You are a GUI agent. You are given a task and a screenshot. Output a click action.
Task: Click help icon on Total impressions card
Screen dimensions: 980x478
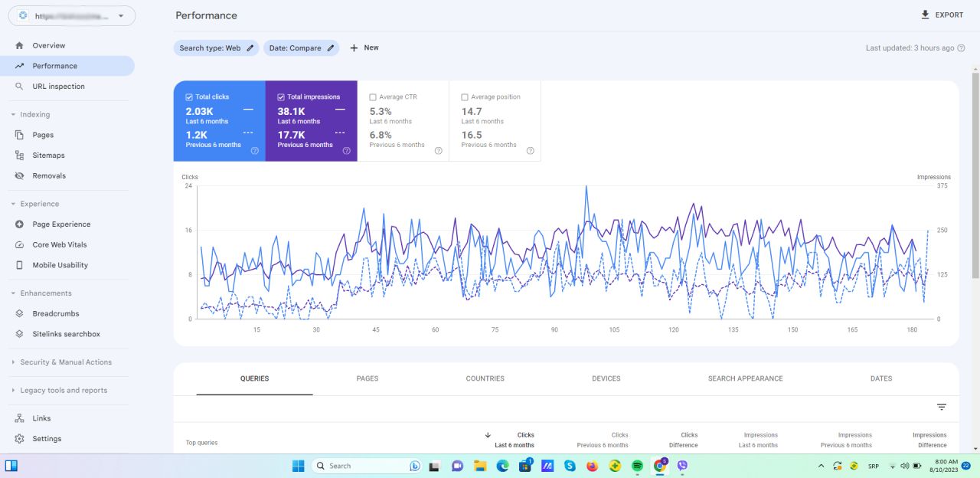pyautogui.click(x=346, y=151)
